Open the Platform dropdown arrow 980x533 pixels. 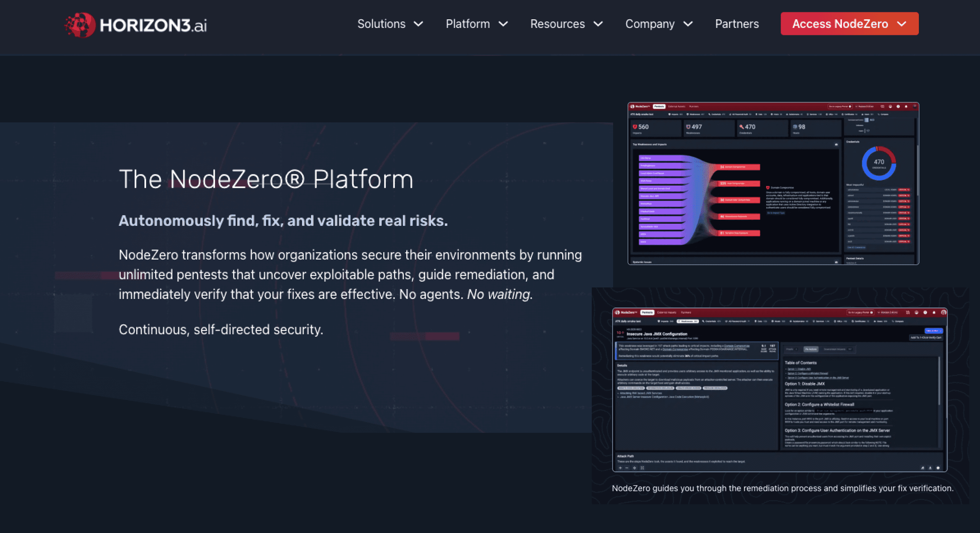(x=503, y=24)
